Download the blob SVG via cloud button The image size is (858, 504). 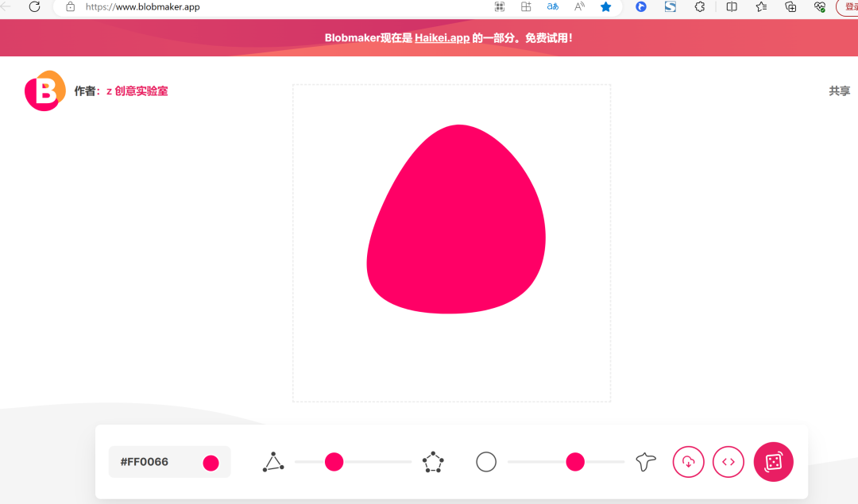pos(688,462)
